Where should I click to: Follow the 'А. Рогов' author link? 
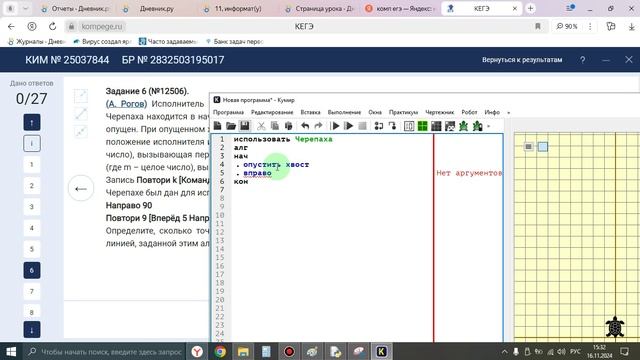point(127,104)
